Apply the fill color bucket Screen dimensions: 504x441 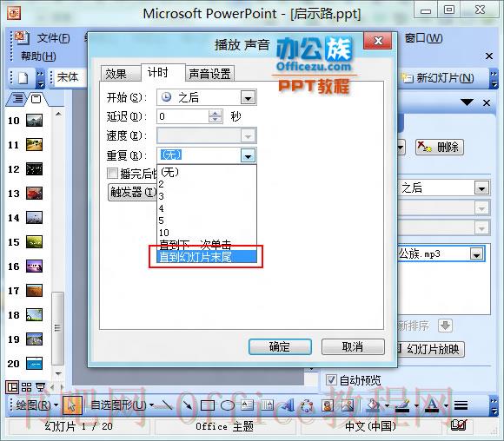click(374, 405)
